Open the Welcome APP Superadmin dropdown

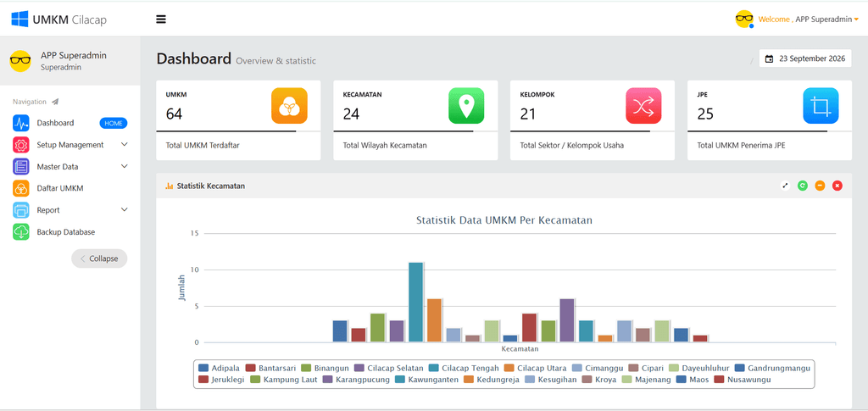[x=808, y=19]
